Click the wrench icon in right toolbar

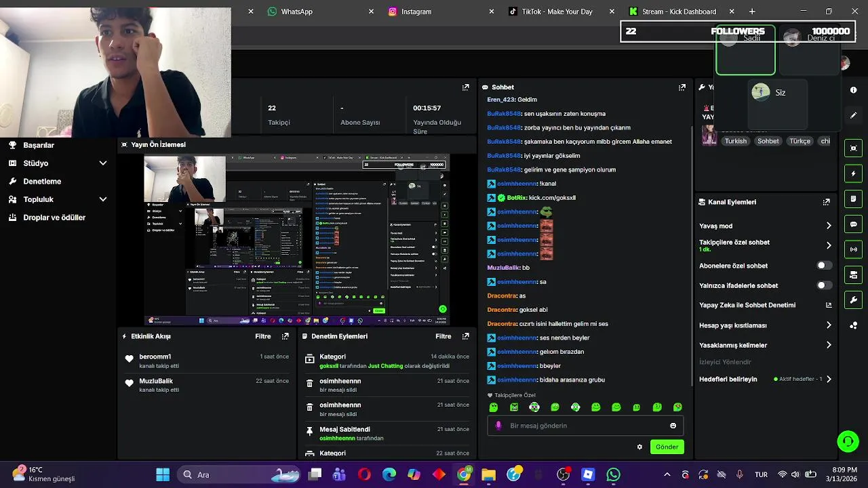click(853, 300)
